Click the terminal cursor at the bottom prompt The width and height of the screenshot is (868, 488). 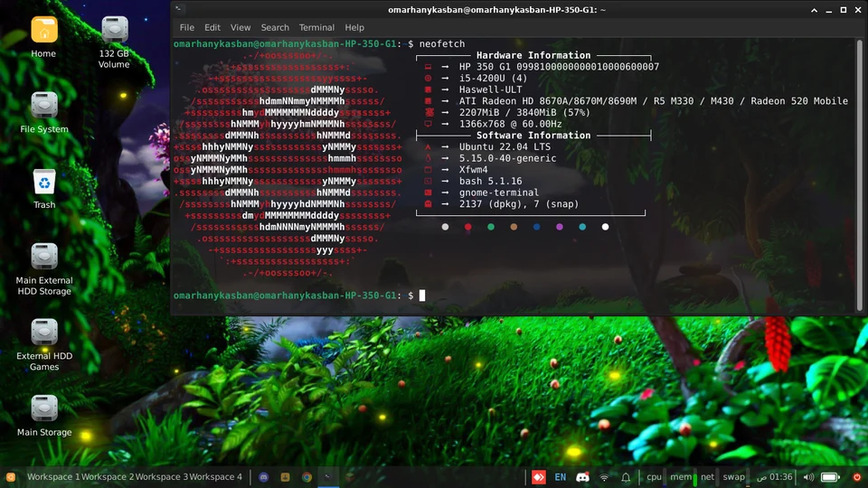[x=422, y=296]
